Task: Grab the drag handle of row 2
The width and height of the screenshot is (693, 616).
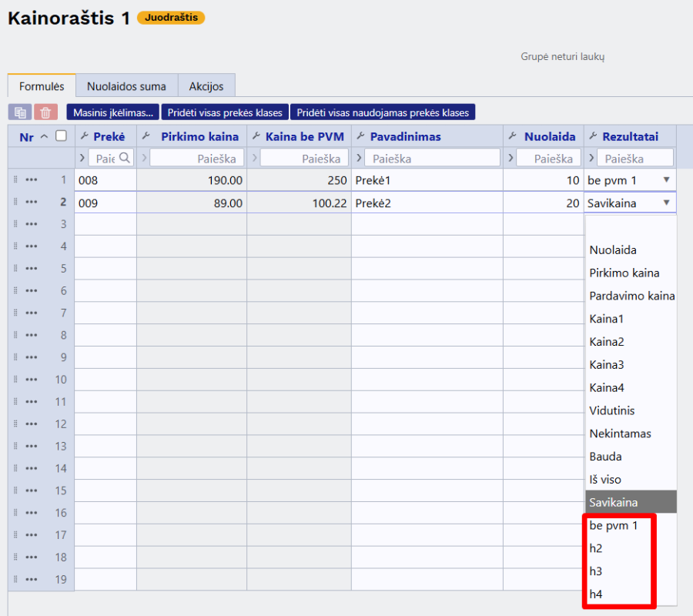Action: point(15,202)
